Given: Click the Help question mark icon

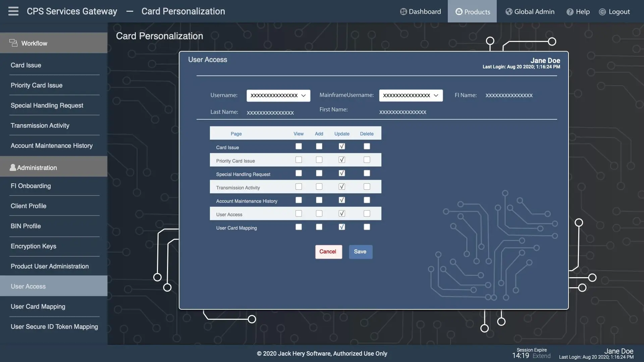Looking at the screenshot, I should (x=570, y=12).
